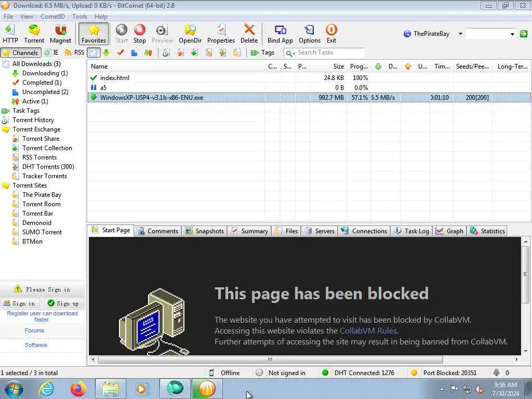The image size is (532, 399).
Task: Toggle the Channels sidebar button
Action: pyautogui.click(x=21, y=52)
